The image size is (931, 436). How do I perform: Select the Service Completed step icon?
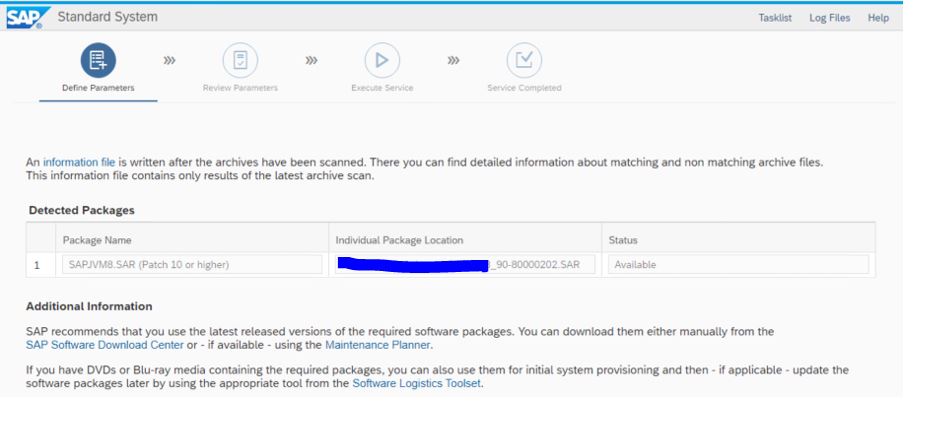(x=524, y=60)
